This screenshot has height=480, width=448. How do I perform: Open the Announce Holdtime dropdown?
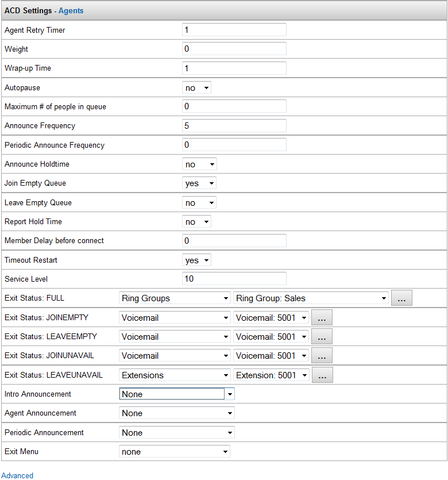(x=199, y=164)
